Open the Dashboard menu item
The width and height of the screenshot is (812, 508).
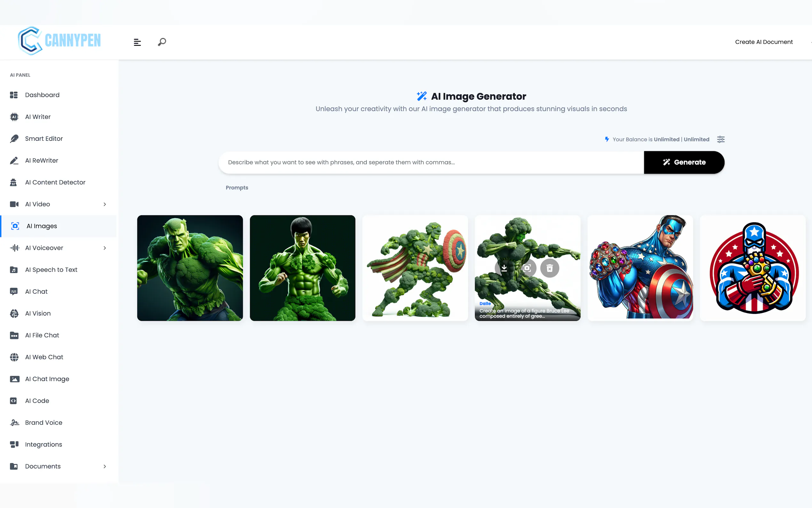(42, 95)
